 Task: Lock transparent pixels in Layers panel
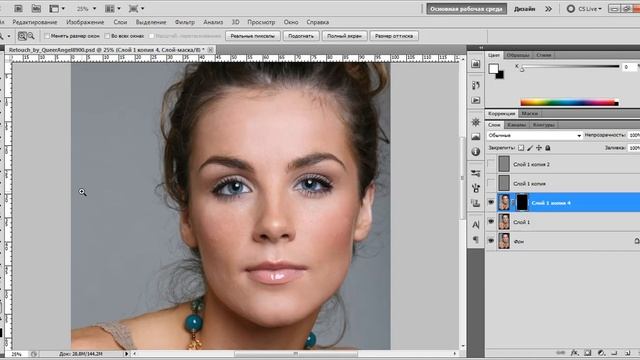pyautogui.click(x=521, y=148)
